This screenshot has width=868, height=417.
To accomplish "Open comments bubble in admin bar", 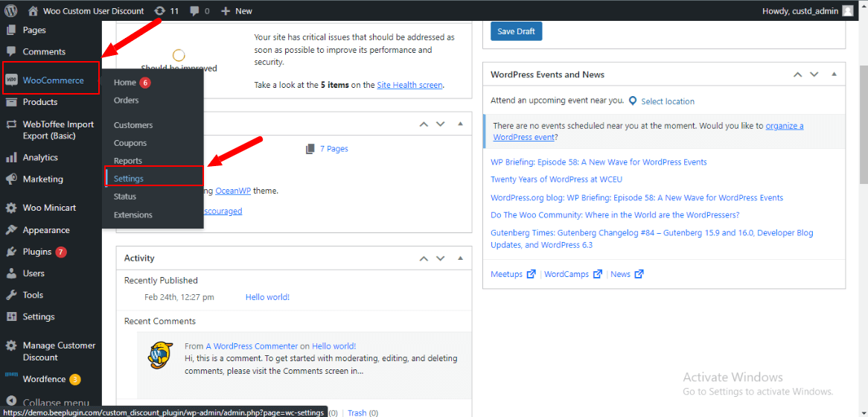I will point(200,10).
